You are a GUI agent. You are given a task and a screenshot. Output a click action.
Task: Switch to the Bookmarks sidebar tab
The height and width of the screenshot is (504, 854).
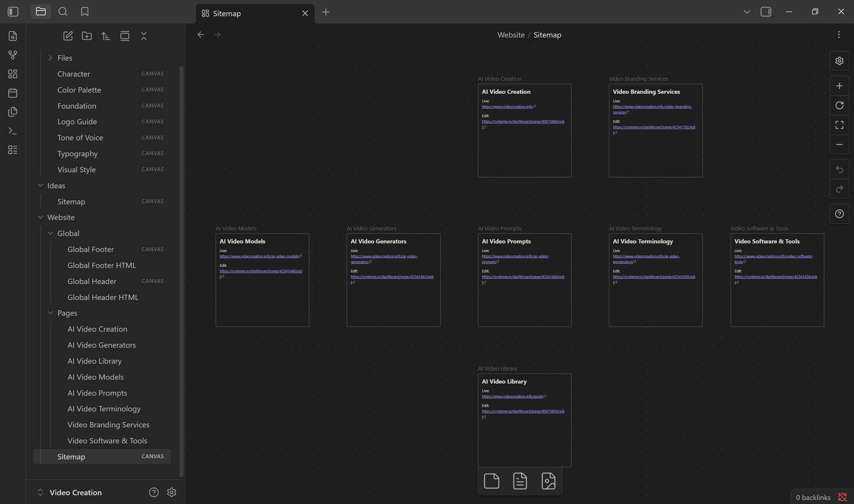tap(85, 11)
